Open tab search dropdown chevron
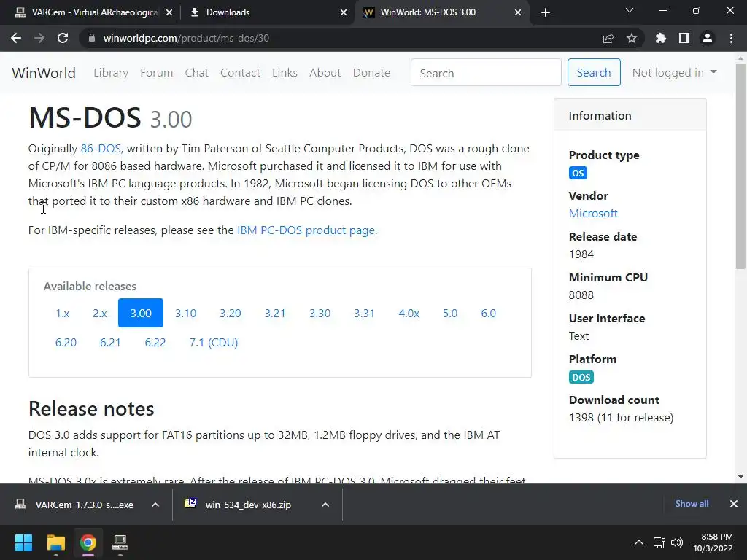 (x=630, y=10)
